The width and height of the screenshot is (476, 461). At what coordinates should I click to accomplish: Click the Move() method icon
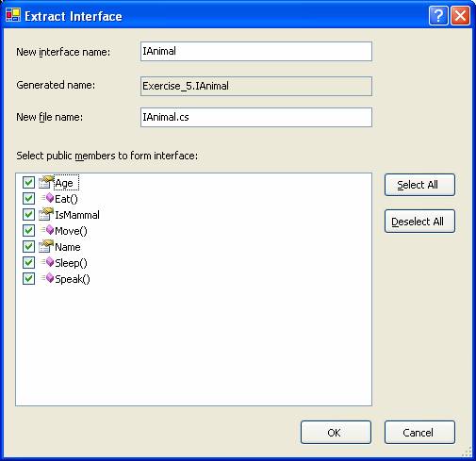(x=47, y=230)
